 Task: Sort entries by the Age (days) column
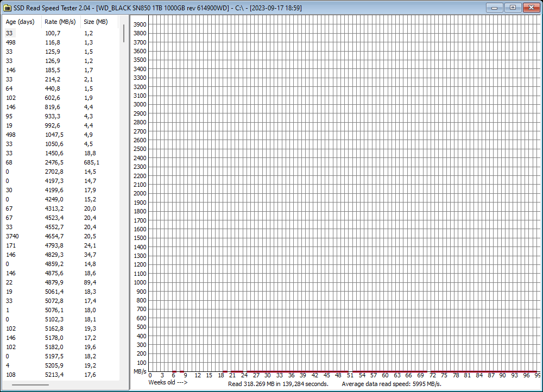point(21,22)
